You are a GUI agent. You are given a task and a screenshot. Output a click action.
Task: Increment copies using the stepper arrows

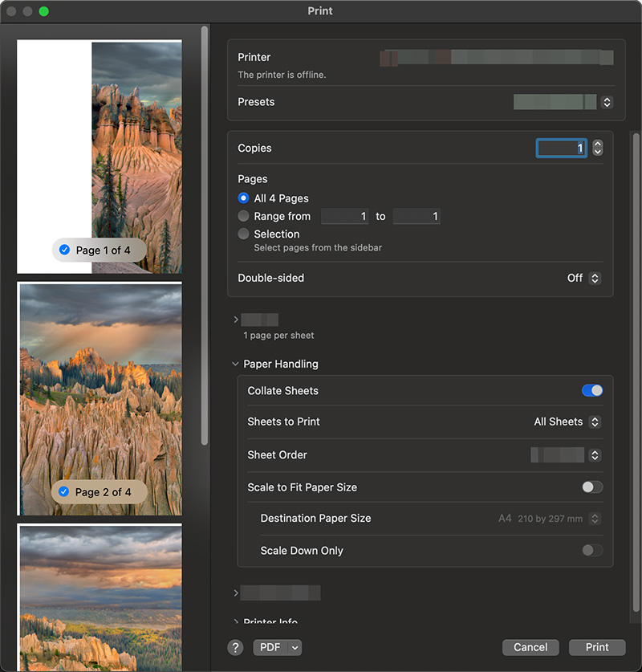tap(597, 145)
